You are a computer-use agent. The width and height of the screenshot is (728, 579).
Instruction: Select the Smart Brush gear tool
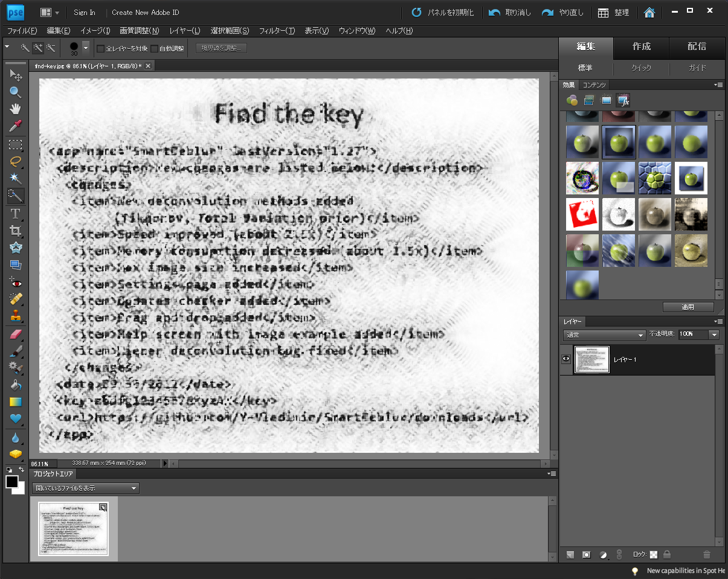pos(16,368)
